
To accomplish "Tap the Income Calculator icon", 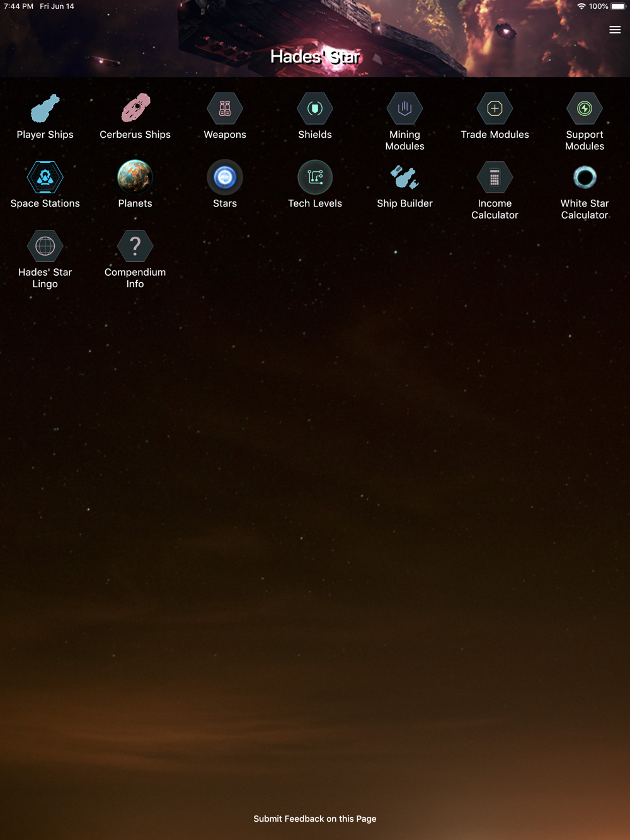I will point(495,178).
